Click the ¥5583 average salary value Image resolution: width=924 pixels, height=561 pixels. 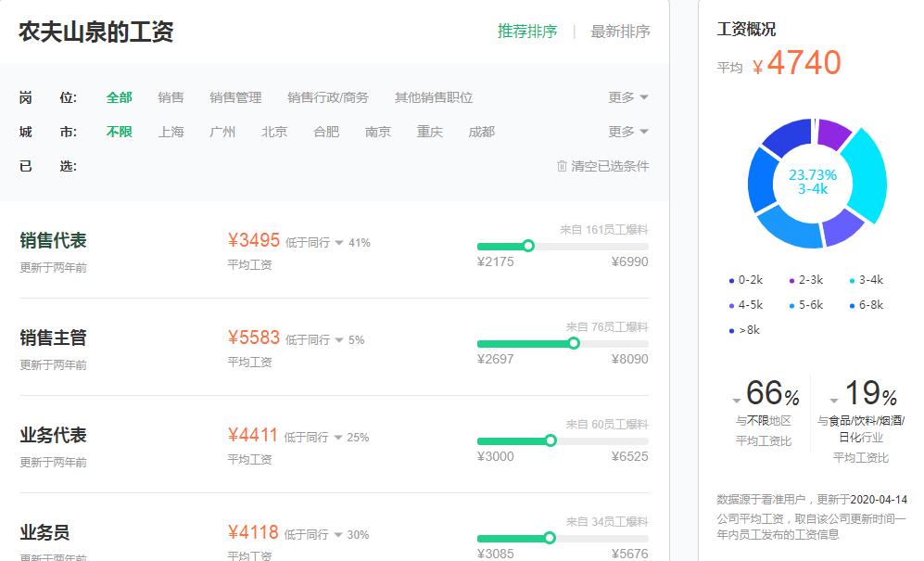click(253, 338)
